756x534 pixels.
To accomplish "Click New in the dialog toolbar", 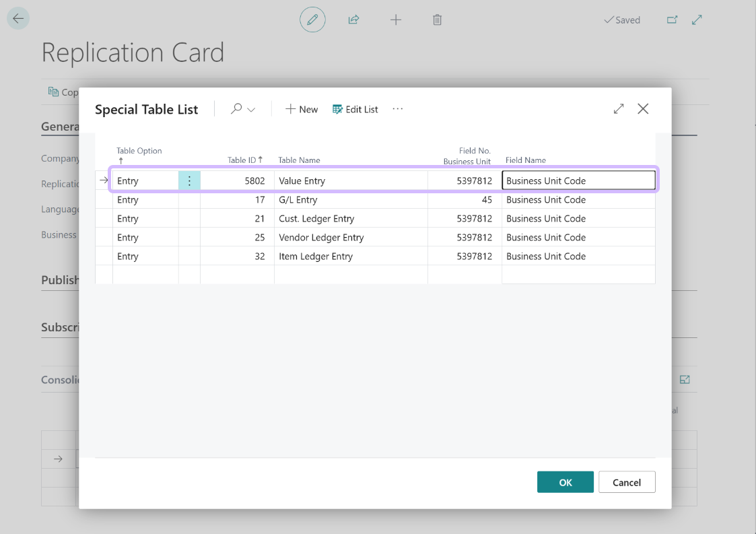I will click(302, 109).
